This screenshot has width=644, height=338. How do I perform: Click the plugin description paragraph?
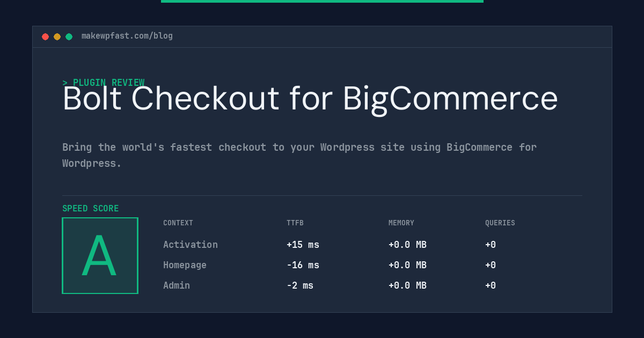[299, 155]
